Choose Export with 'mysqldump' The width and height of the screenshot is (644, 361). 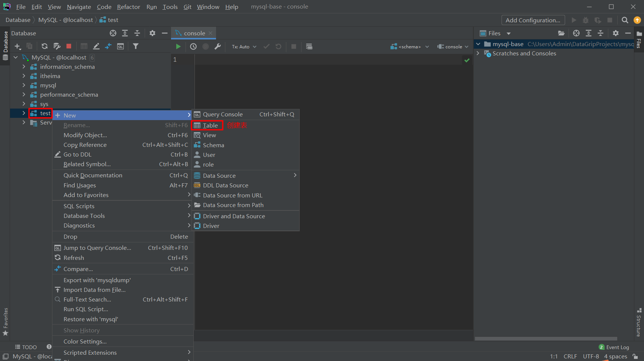(123, 280)
